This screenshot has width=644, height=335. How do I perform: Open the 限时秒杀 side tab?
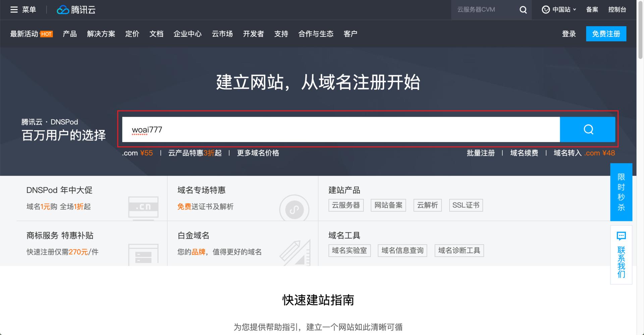pyautogui.click(x=621, y=192)
